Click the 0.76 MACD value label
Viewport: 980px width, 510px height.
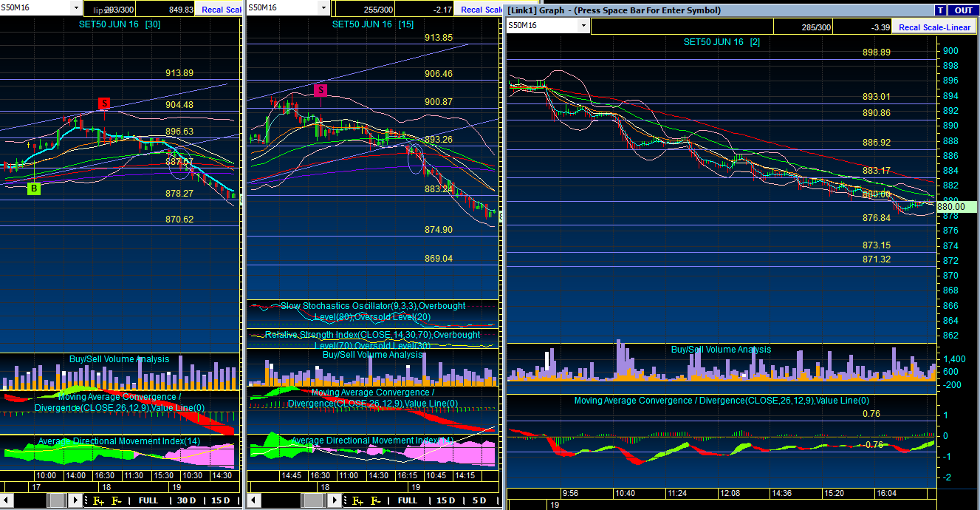click(871, 415)
